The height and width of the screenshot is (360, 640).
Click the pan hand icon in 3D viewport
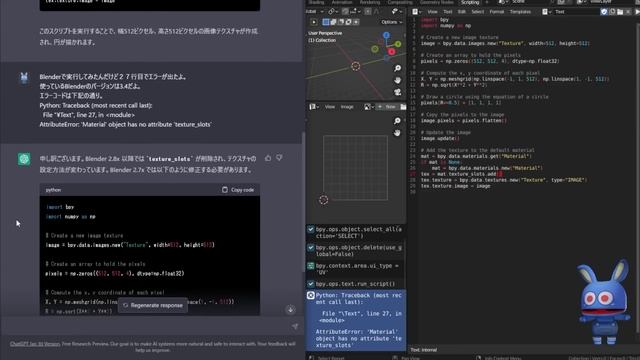pos(398,80)
